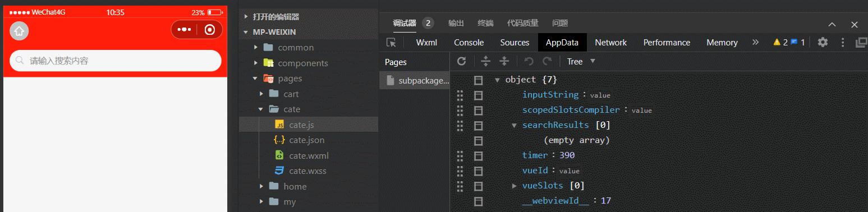Undo the last AppData edit
868x212 pixels.
pos(529,61)
